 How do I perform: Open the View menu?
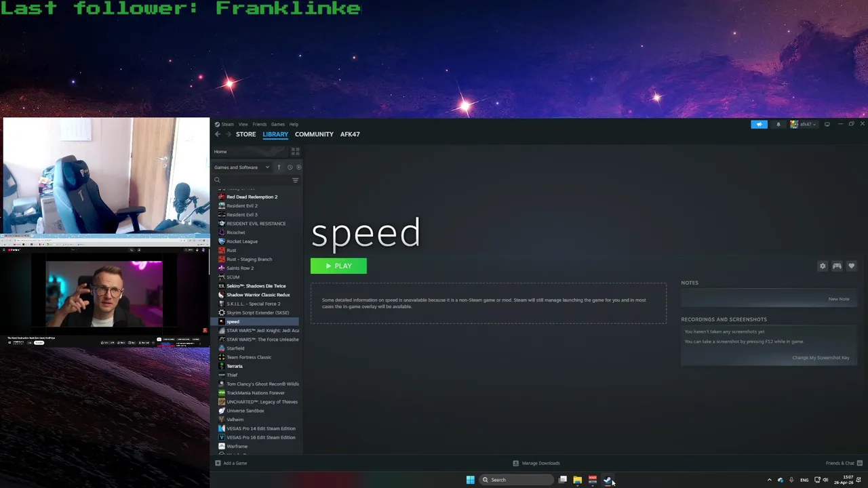[243, 124]
